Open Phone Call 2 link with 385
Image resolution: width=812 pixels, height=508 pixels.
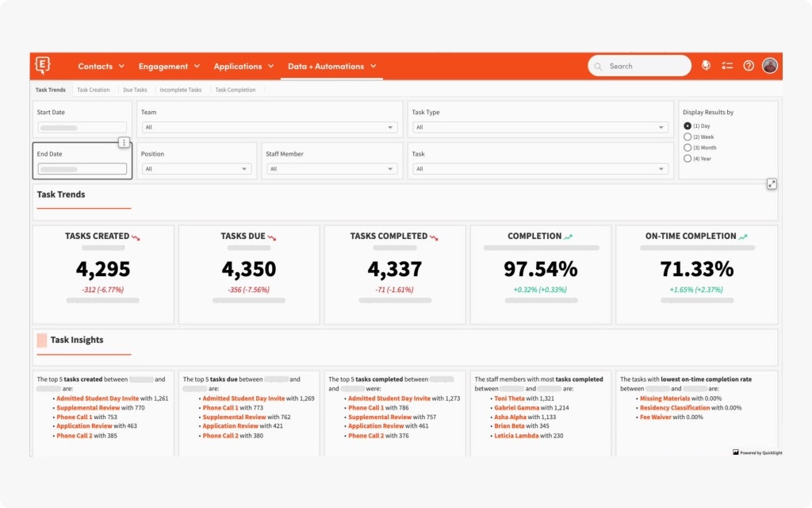coord(75,436)
